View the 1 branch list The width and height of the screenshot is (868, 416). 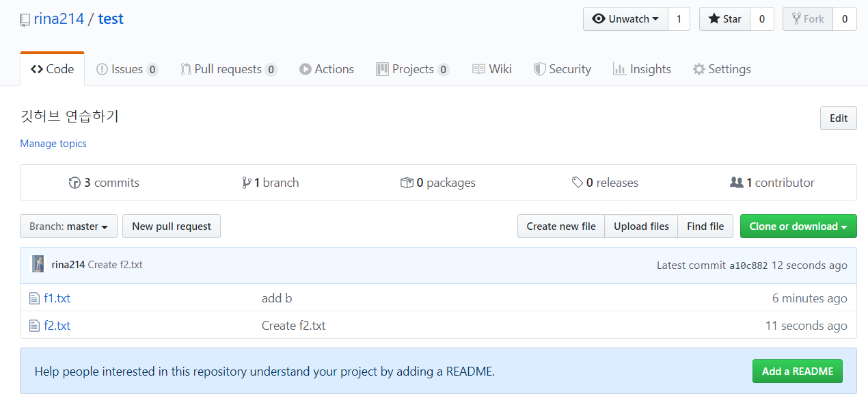[x=271, y=183]
